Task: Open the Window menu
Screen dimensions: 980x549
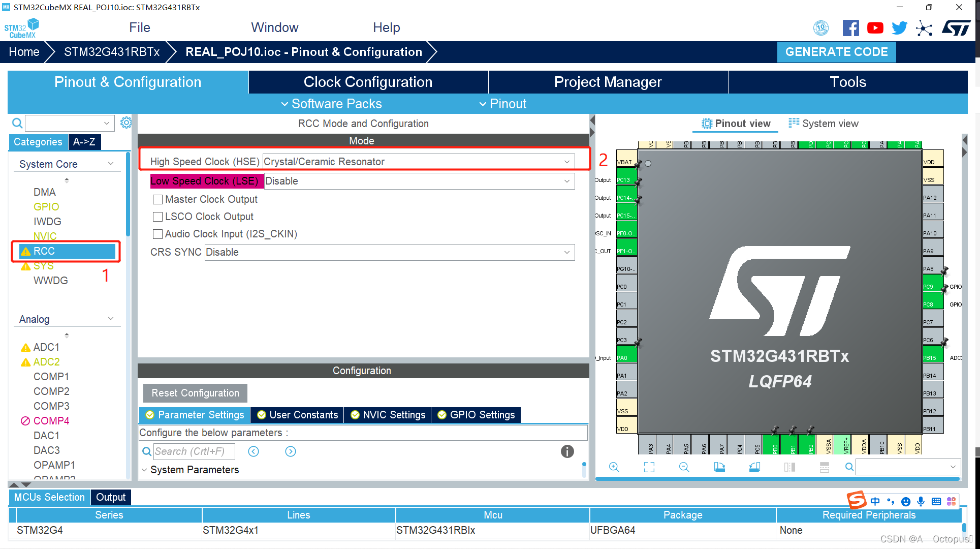Action: click(275, 28)
